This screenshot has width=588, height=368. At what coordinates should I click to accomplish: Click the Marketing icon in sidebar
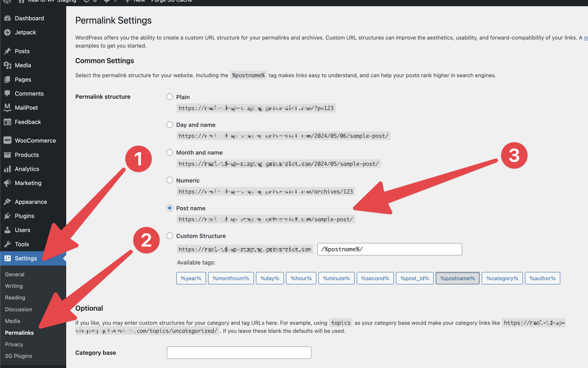coord(7,183)
